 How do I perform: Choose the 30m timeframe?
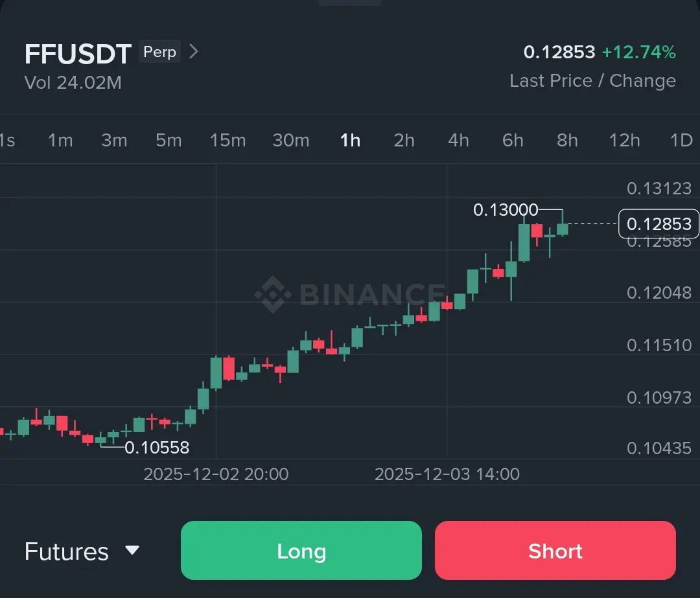290,140
